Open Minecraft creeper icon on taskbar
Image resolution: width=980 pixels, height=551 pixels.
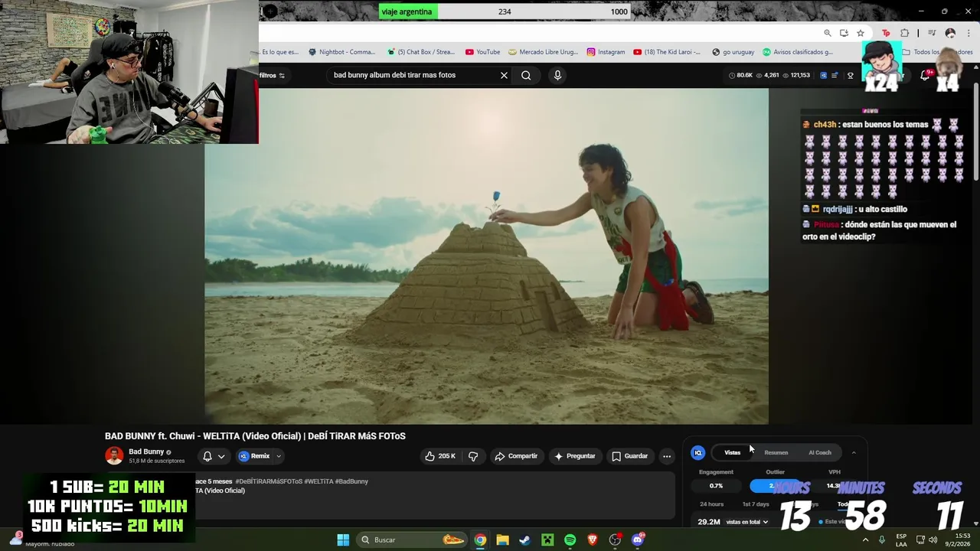click(x=547, y=540)
